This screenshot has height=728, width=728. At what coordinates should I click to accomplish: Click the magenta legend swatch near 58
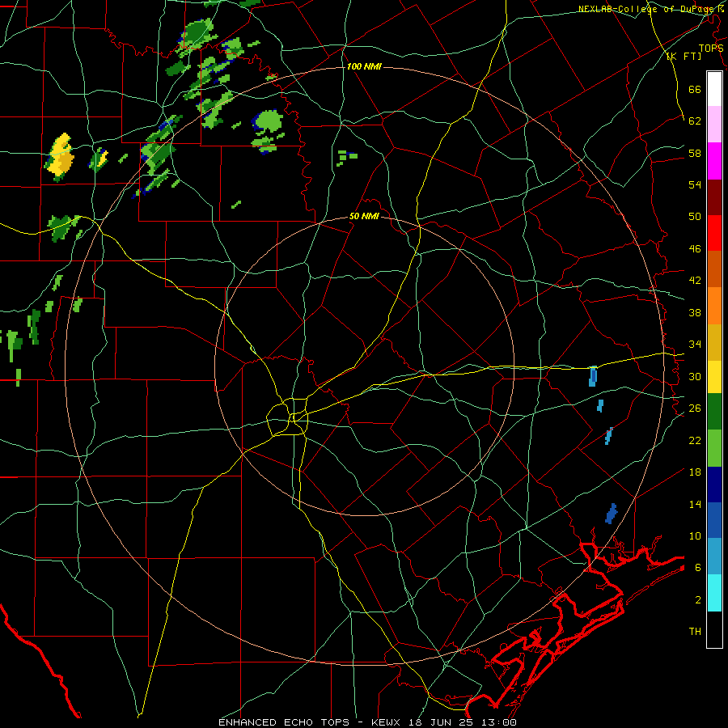[x=714, y=161]
